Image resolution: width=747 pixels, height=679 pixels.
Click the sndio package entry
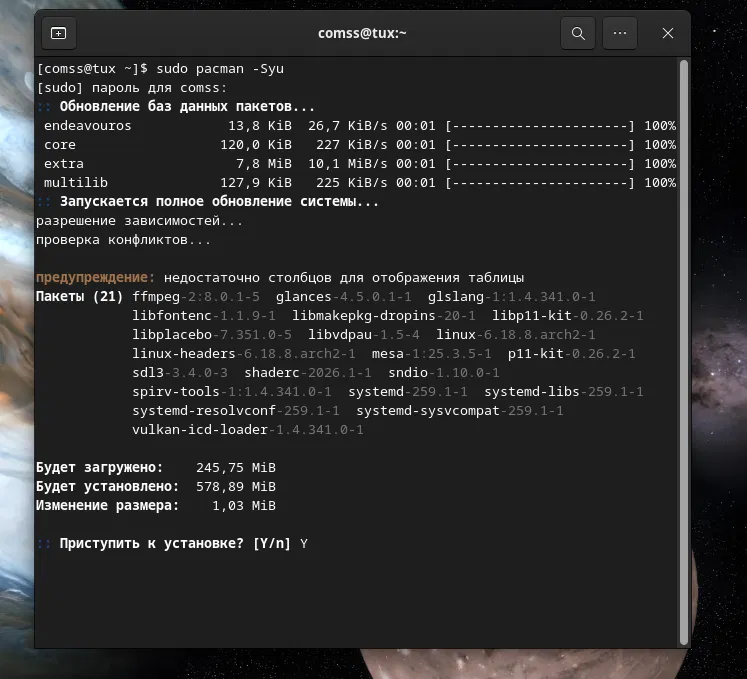tap(444, 372)
